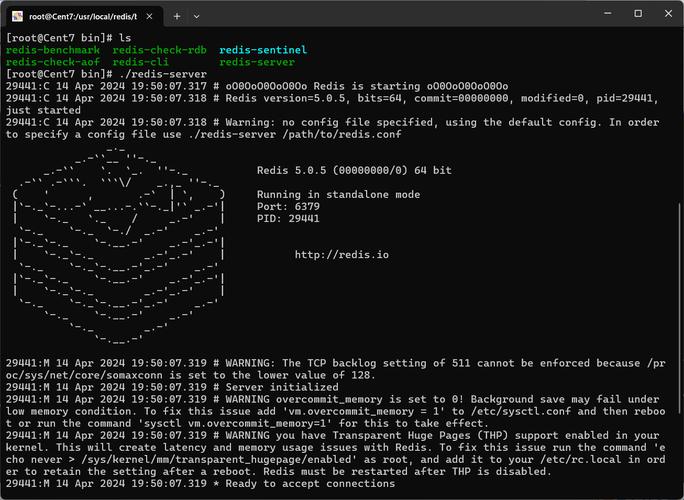Open the tab profile dropdown chevron
Viewport: 684px width, 500px height.
click(x=196, y=17)
